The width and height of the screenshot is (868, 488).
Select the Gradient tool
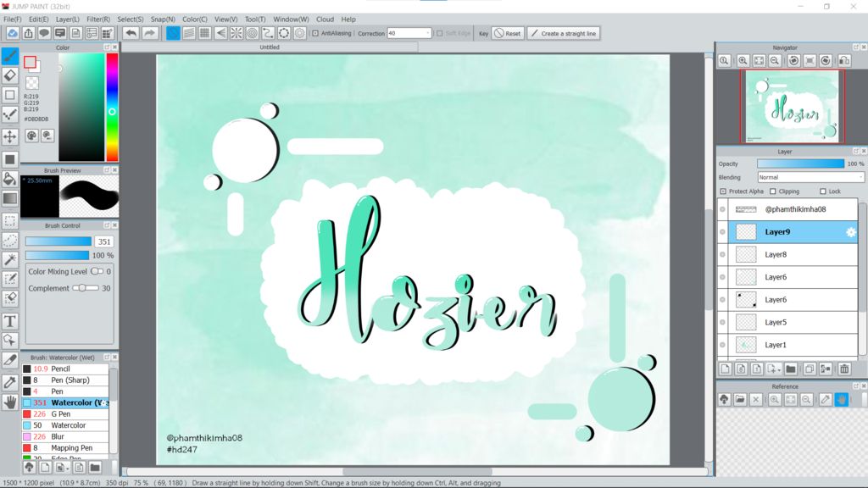point(10,198)
